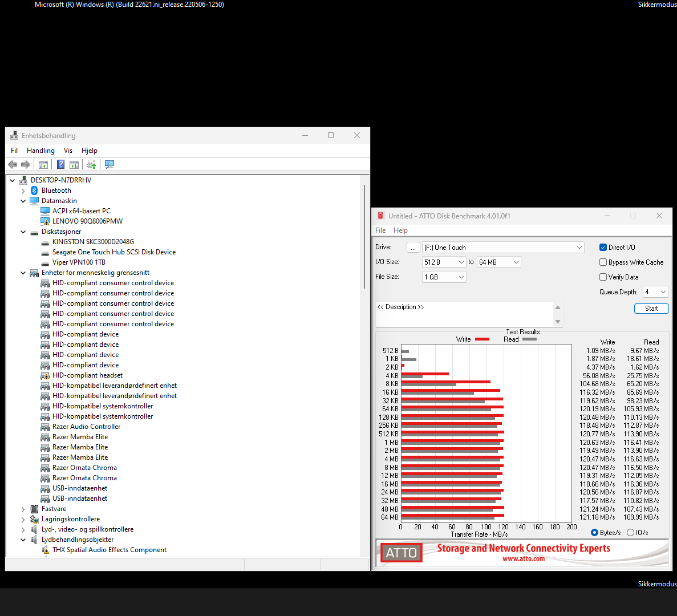Open the blue question mark Help icon

pyautogui.click(x=61, y=164)
